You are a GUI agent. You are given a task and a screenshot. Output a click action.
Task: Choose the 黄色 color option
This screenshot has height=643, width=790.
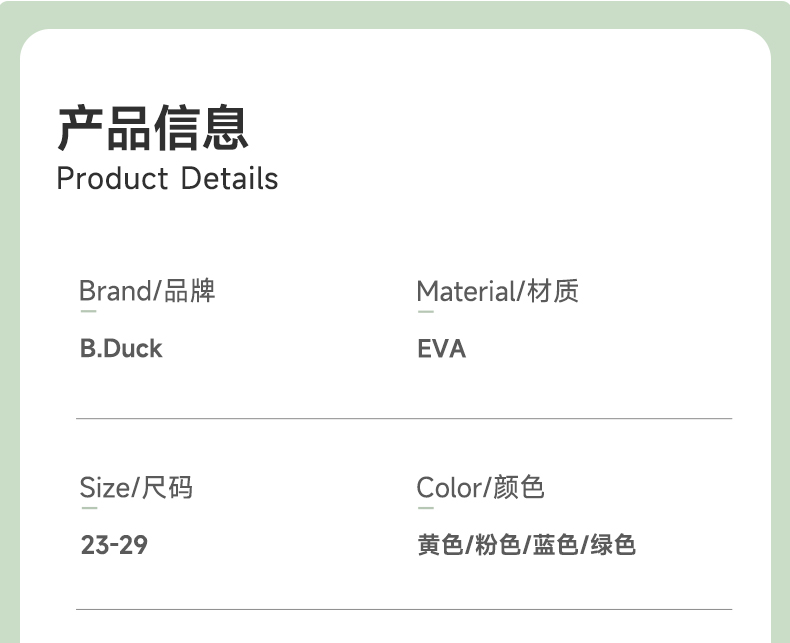(440, 546)
